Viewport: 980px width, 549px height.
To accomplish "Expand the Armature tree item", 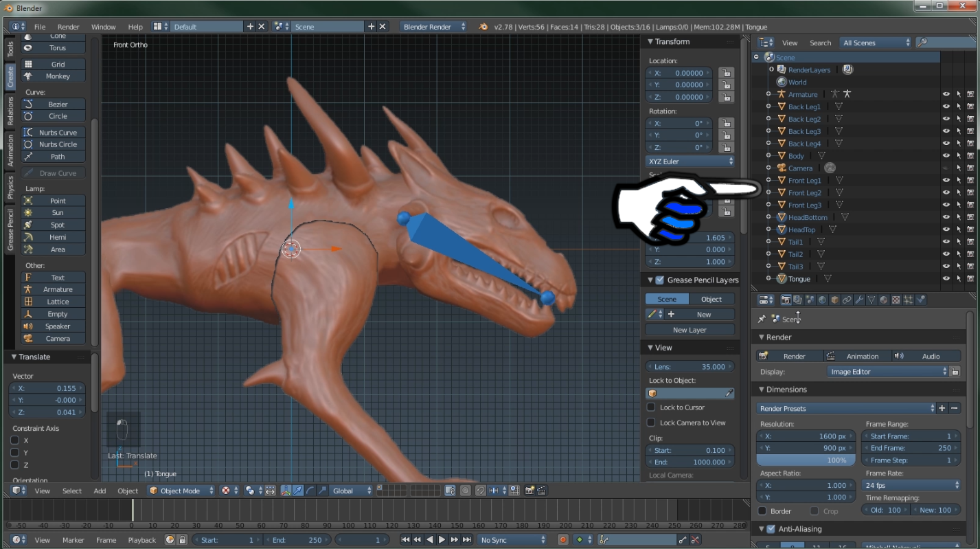I will click(x=768, y=94).
